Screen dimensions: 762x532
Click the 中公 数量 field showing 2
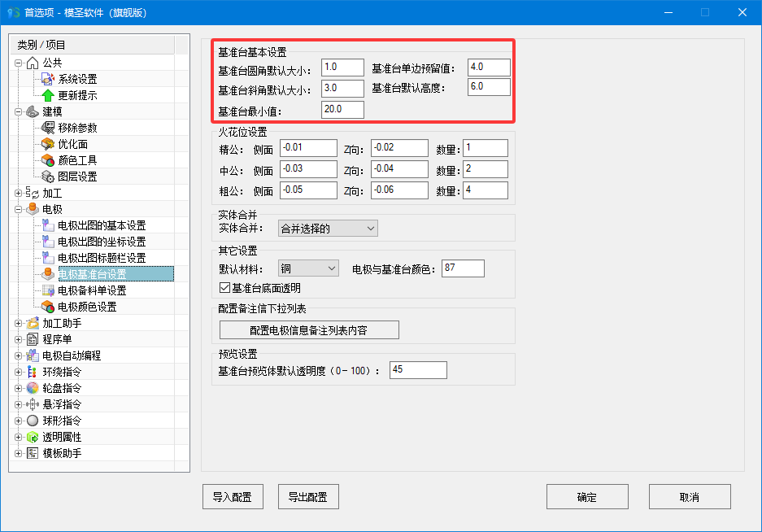[x=486, y=169]
